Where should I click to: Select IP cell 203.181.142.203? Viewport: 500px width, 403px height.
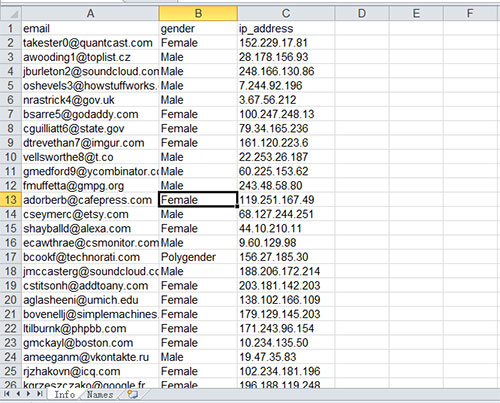(286, 286)
